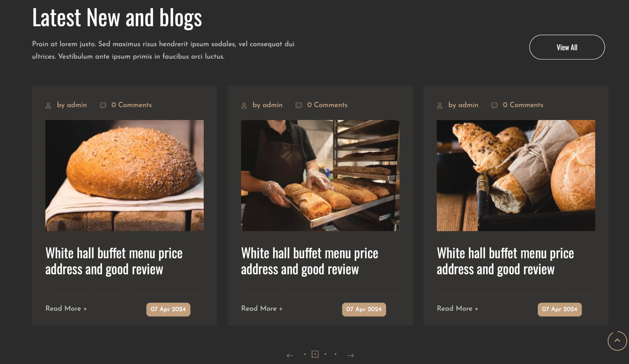Select the active second carousel dot
This screenshot has width=629, height=364.
(x=315, y=354)
